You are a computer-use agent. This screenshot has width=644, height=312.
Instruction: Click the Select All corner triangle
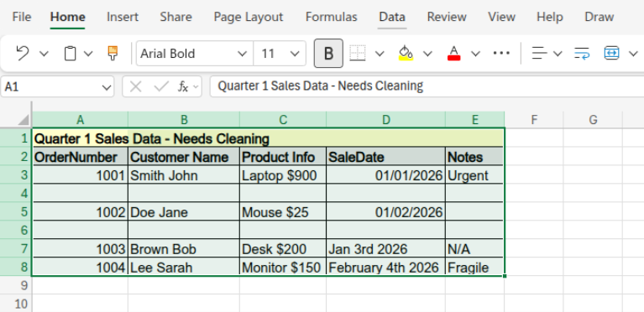coord(24,120)
